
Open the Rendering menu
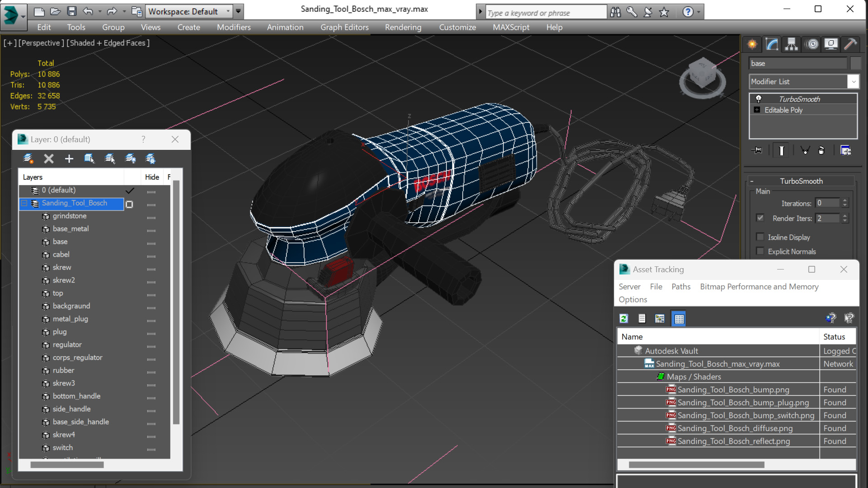[403, 27]
